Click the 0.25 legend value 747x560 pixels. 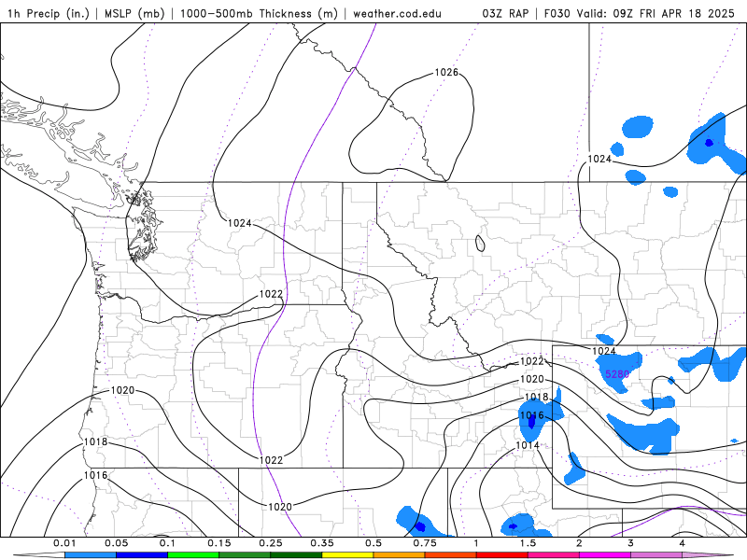(271, 543)
